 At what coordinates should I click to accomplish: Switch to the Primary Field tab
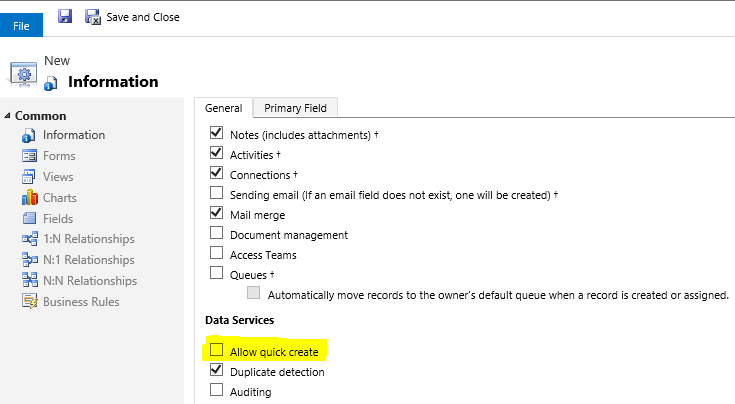pos(294,108)
